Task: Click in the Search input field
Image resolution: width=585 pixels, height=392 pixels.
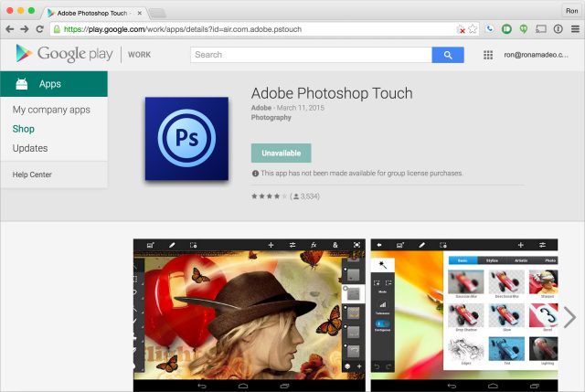Action: (x=311, y=55)
